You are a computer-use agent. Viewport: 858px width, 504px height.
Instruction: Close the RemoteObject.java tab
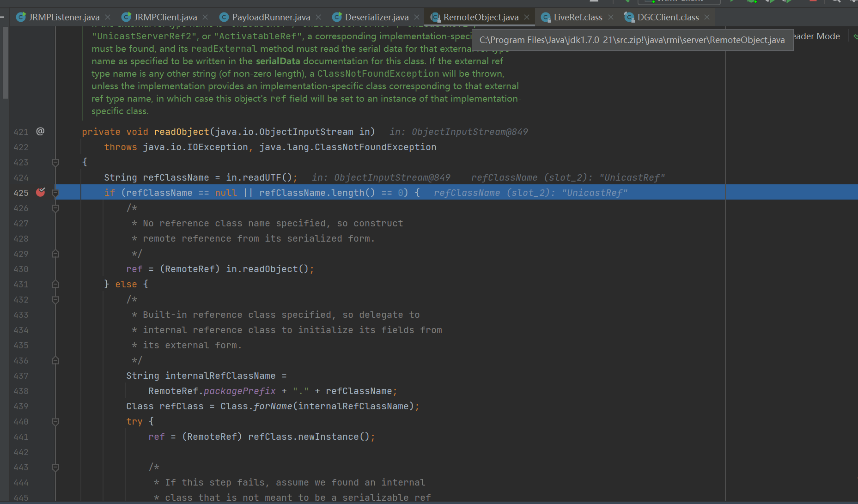pyautogui.click(x=527, y=17)
